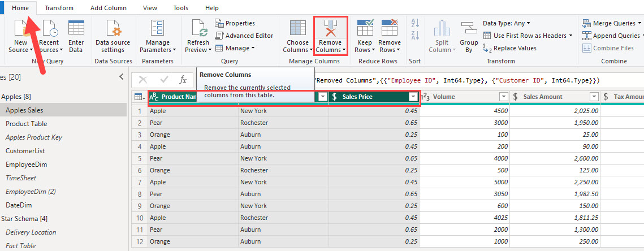Select the Apples Sales query

[x=63, y=110]
